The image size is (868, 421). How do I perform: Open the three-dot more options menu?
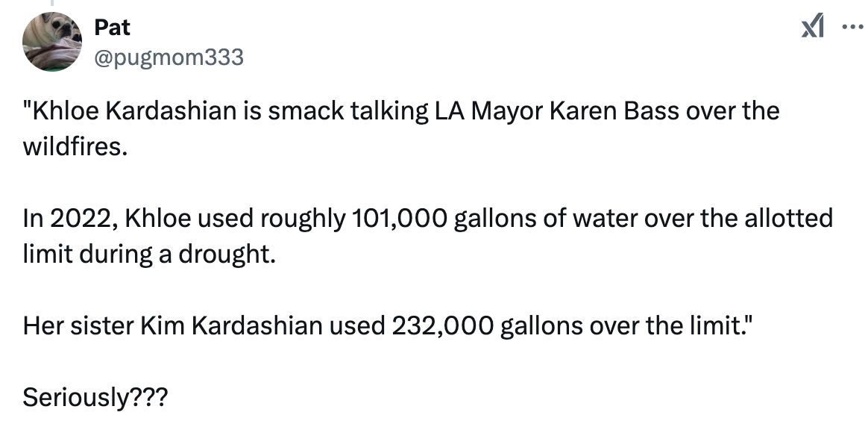(x=852, y=27)
